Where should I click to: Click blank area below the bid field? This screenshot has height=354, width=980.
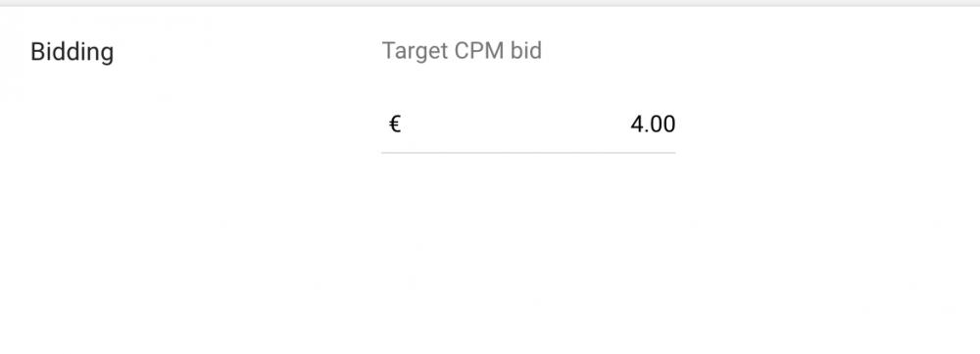coord(528,250)
